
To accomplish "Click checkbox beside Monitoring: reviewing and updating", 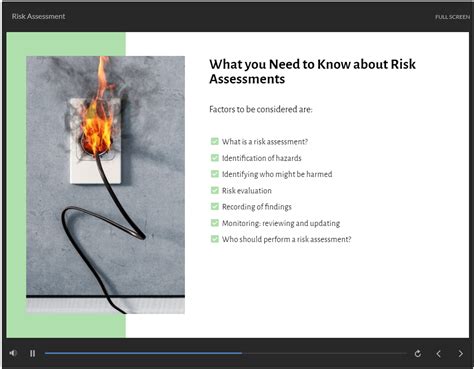I will 215,223.
